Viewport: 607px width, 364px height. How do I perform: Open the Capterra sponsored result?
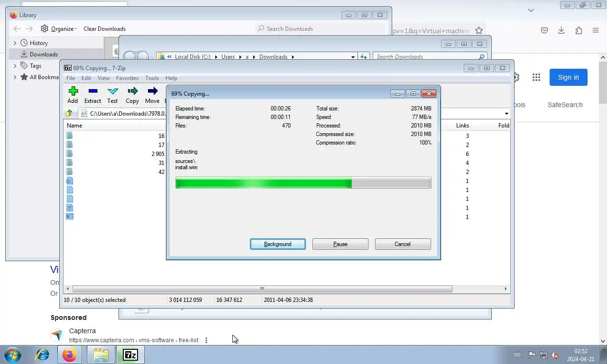[x=83, y=331]
